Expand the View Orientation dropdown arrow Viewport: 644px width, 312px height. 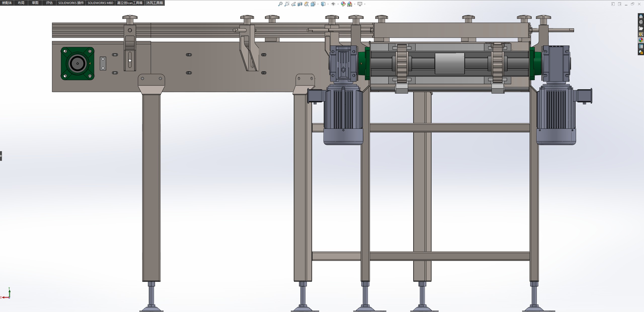(x=318, y=4)
